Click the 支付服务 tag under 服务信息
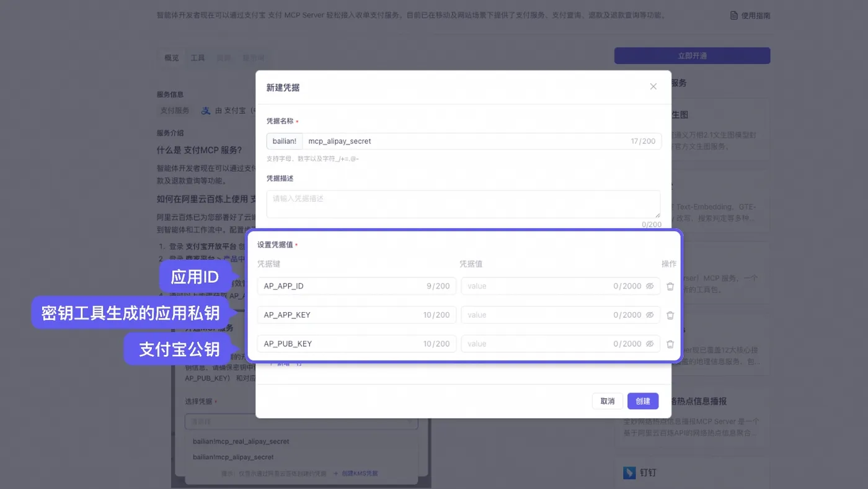868x489 pixels. (175, 110)
